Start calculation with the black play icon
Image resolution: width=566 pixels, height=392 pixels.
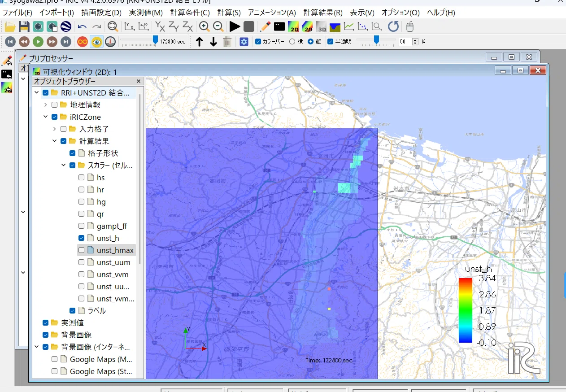tap(235, 27)
